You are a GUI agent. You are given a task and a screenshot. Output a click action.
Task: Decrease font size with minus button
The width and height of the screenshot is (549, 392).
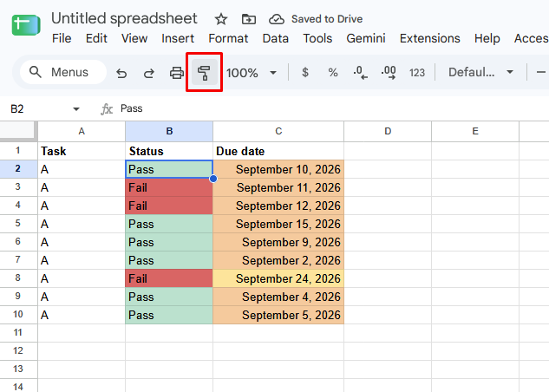pyautogui.click(x=541, y=73)
